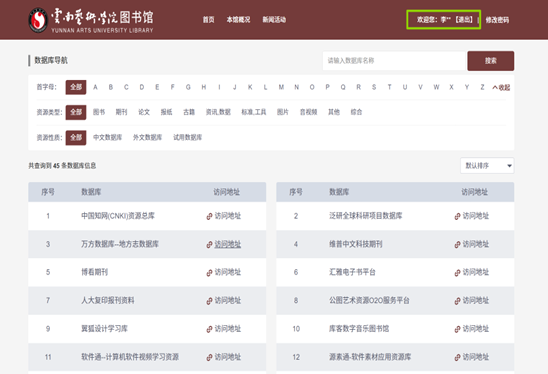This screenshot has width=548, height=374.
Task: Filter resource type 其他
Action: [x=334, y=112]
